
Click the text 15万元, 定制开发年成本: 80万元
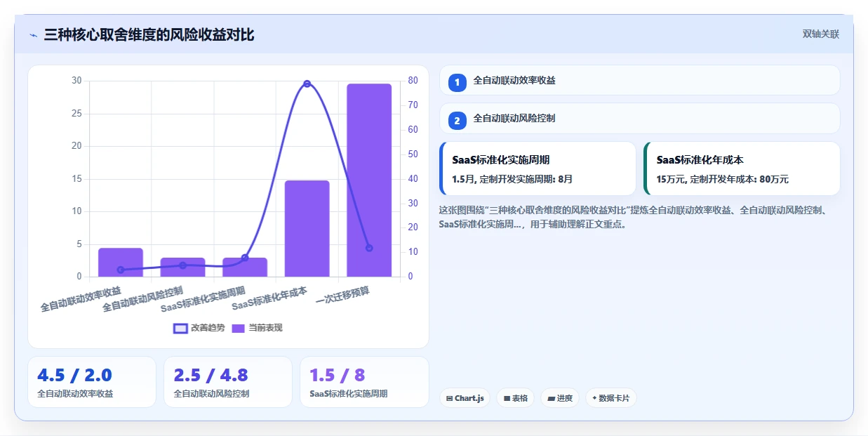[723, 180]
